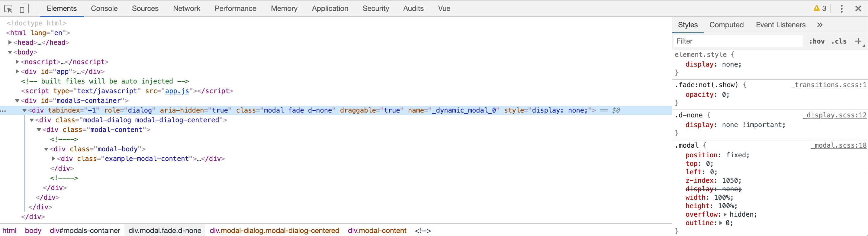Select the Computed pane tab
868x236 pixels.
pyautogui.click(x=726, y=25)
